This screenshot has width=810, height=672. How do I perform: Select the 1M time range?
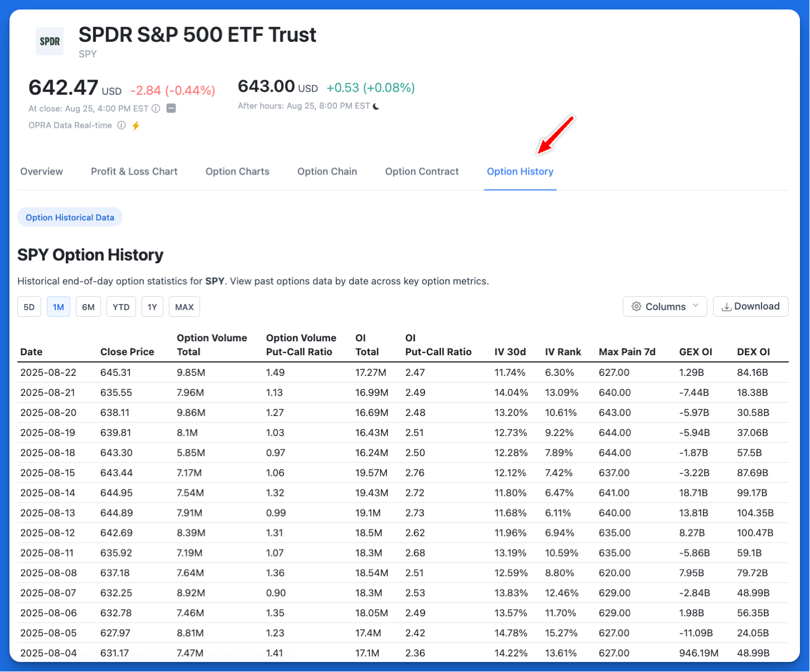coord(59,307)
